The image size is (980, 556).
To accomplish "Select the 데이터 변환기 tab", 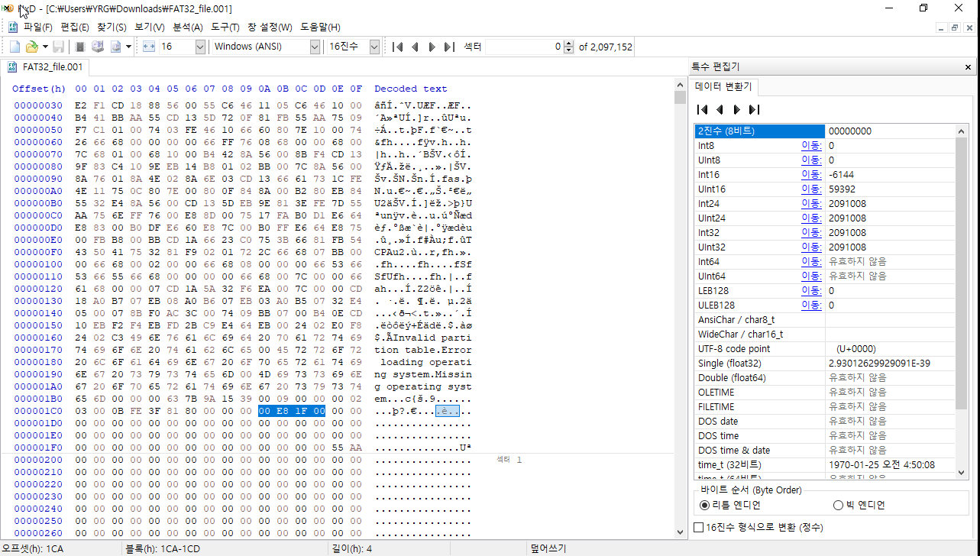I will pos(723,86).
